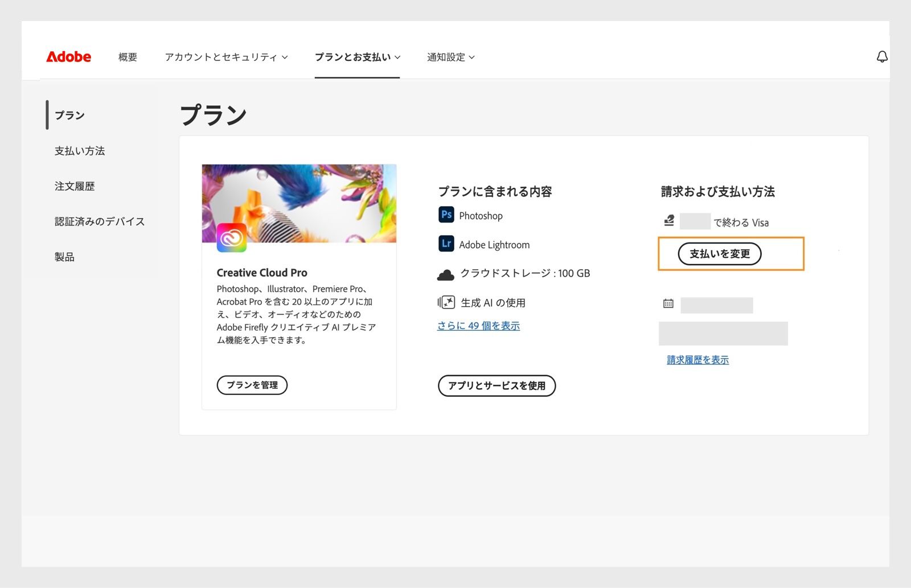Viewport: 911px width, 588px height.
Task: Open 製品 in the sidebar
Action: point(64,257)
